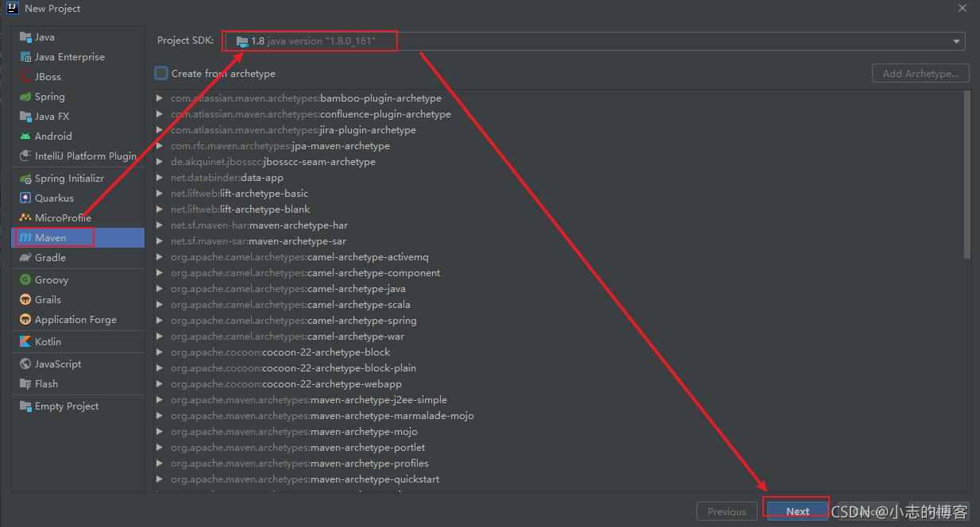Select camel-archetype-activemq row

coord(558,257)
